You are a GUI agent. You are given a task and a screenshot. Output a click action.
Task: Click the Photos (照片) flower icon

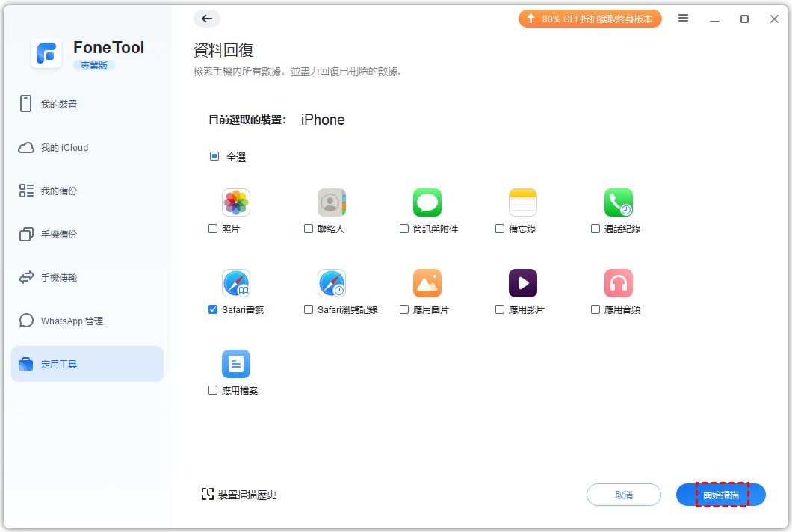(235, 202)
